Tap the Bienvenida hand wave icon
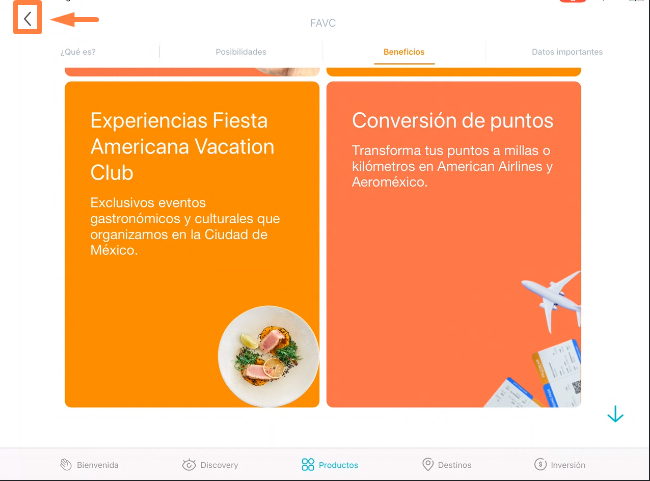The height and width of the screenshot is (481, 650). coord(66,464)
